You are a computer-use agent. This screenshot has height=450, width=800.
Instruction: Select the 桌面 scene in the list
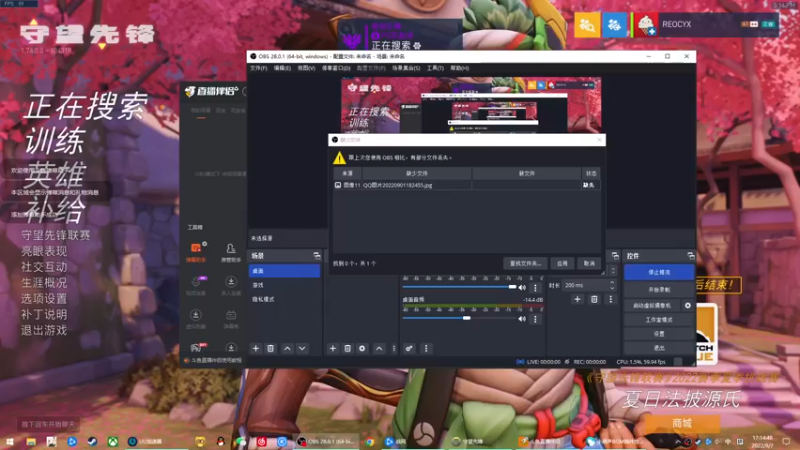[x=284, y=271]
